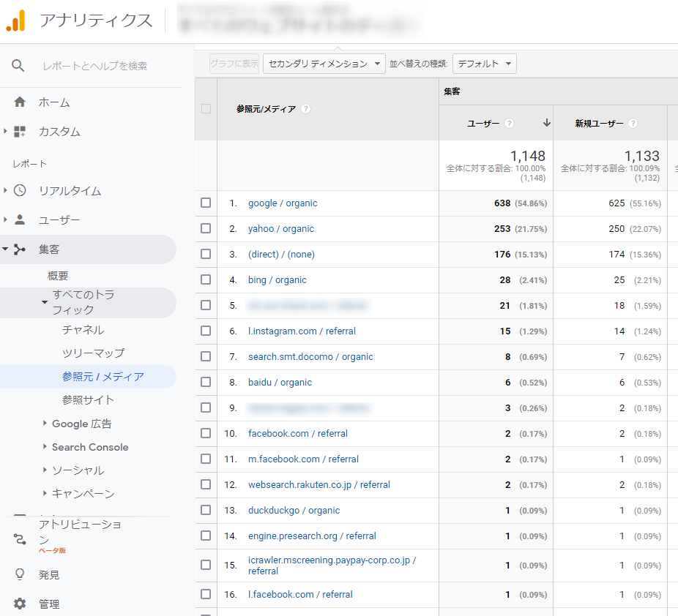Open the セカンダリ ディメンション dropdown

(x=324, y=64)
